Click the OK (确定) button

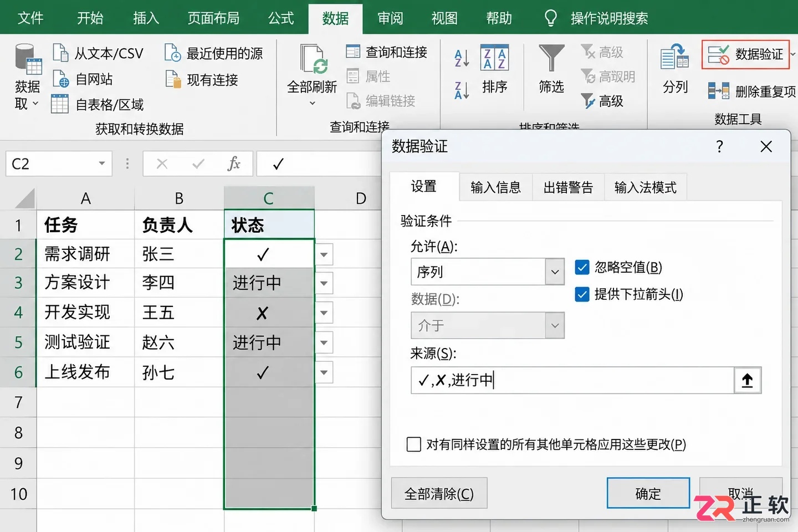648,493
